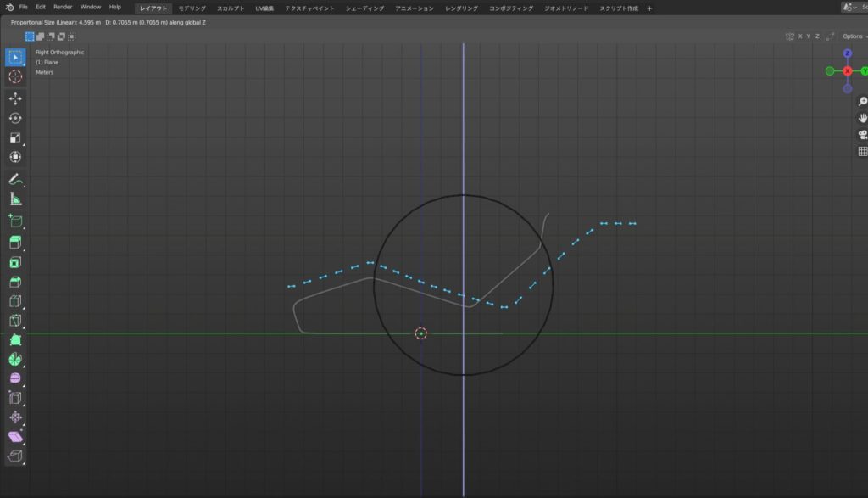Open the File menu

point(24,7)
